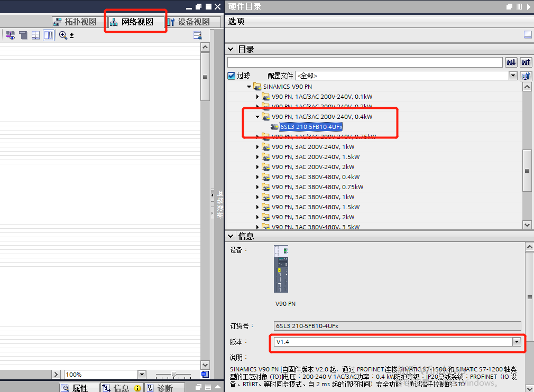Click the hardware catalog auto-hide columns icon
The height and width of the screenshot is (392, 534).
tap(519, 6)
